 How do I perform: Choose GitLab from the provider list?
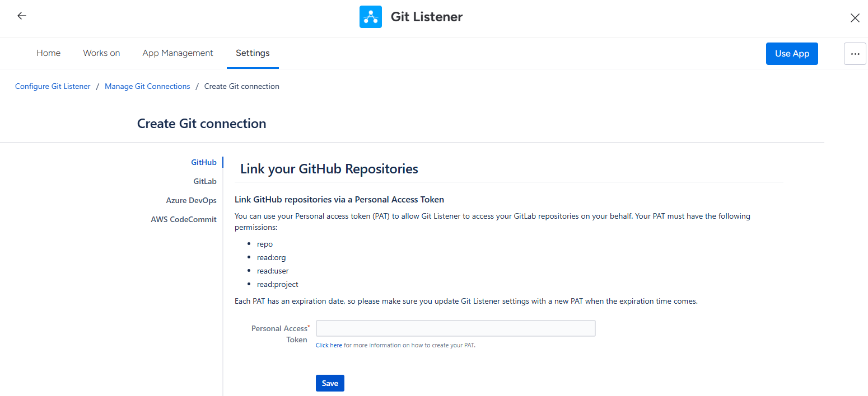point(205,181)
